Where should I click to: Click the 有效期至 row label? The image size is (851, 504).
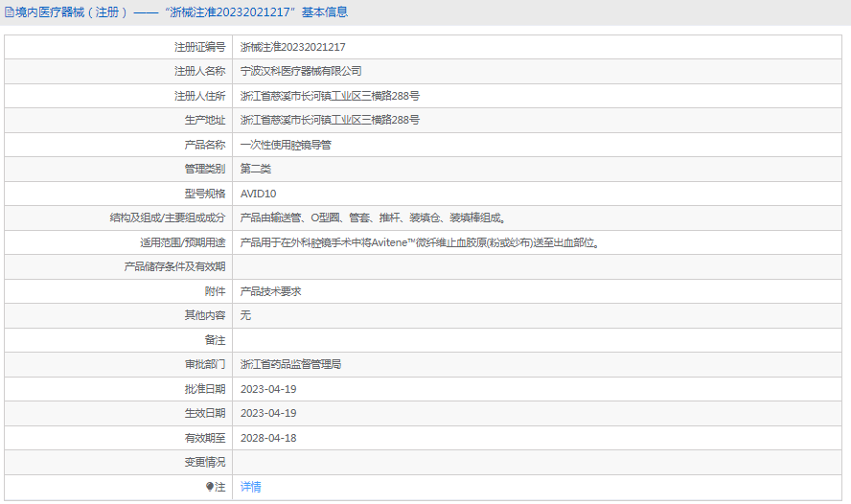click(205, 438)
